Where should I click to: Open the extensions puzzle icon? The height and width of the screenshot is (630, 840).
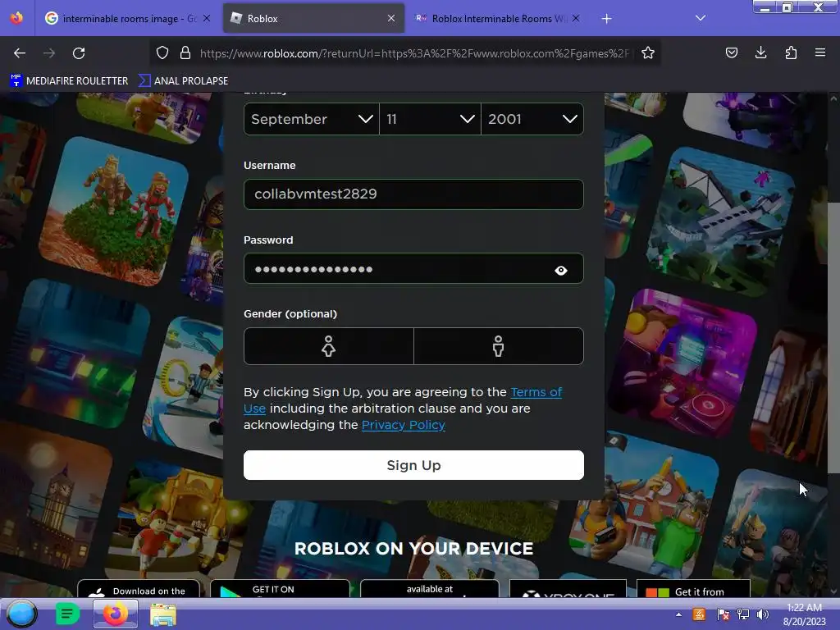point(791,52)
